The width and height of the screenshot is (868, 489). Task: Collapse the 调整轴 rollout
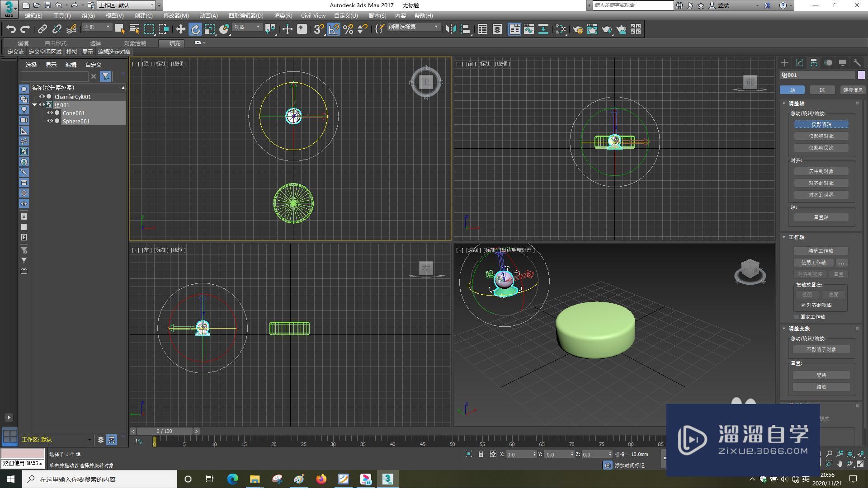coord(784,103)
